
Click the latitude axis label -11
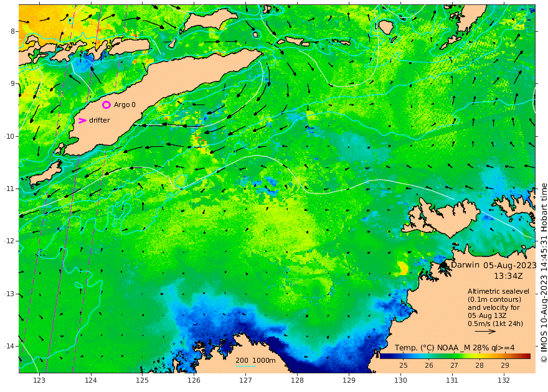pyautogui.click(x=9, y=189)
